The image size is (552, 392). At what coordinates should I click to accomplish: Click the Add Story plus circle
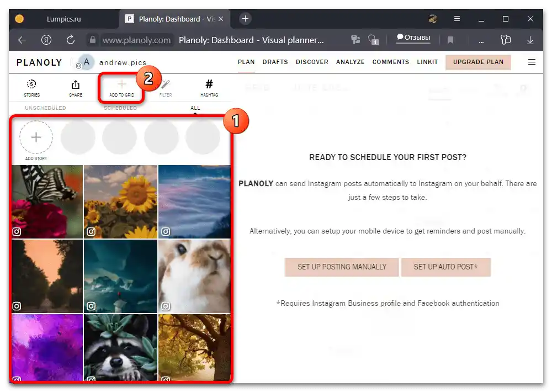point(36,137)
